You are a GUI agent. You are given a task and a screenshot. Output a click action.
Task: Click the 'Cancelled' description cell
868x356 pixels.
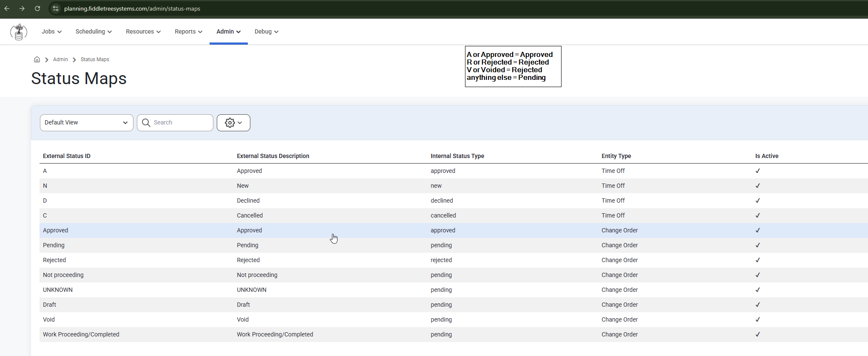click(x=250, y=215)
